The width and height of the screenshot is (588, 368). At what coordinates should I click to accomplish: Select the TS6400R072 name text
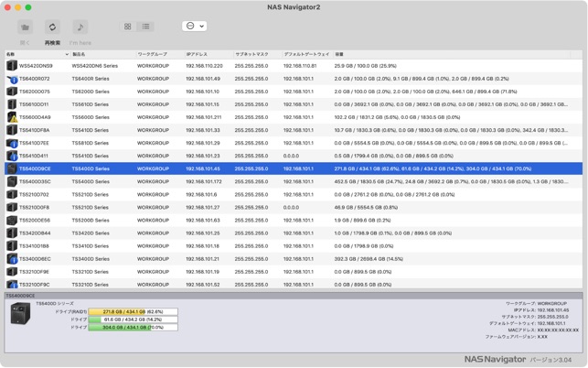pyautogui.click(x=34, y=79)
